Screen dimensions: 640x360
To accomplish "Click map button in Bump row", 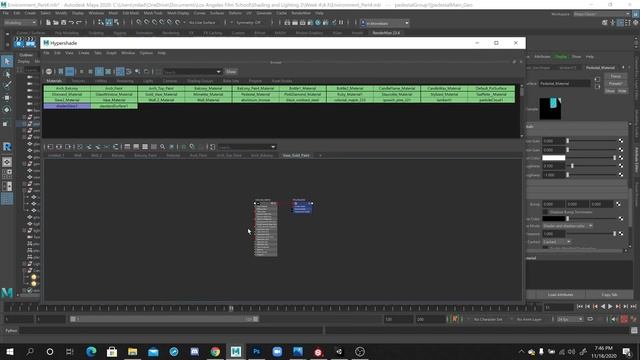I will tap(618, 204).
